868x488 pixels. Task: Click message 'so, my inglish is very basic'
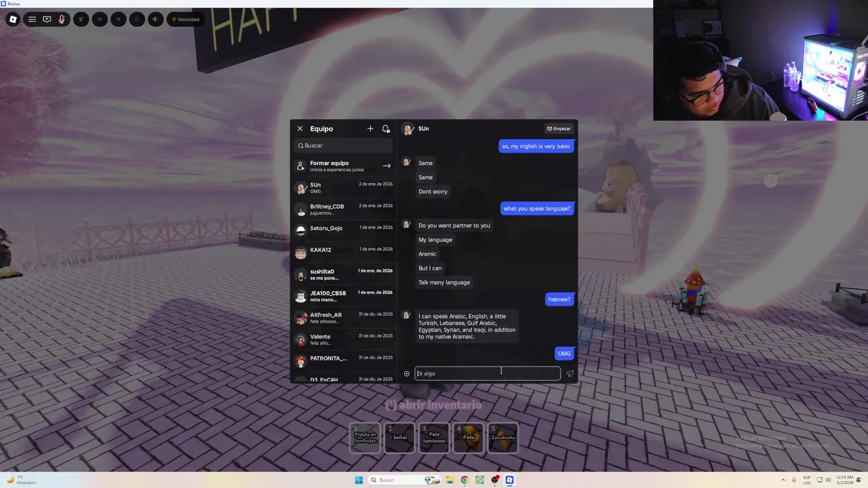click(536, 146)
